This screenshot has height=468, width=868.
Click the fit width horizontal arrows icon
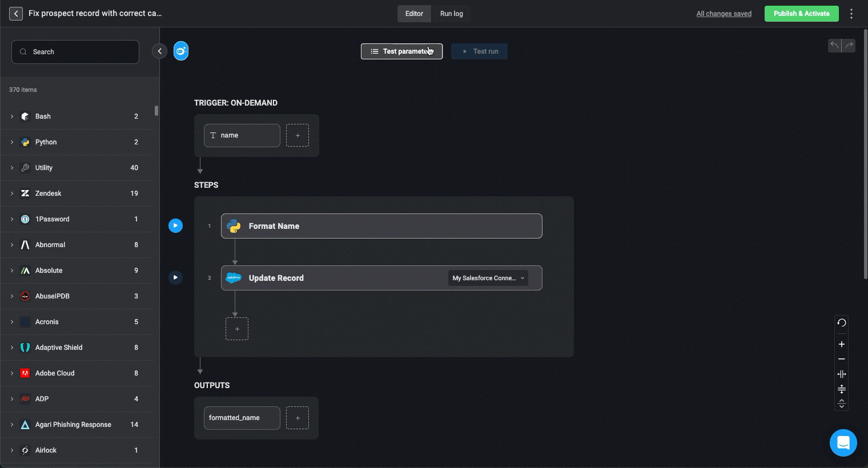click(842, 374)
